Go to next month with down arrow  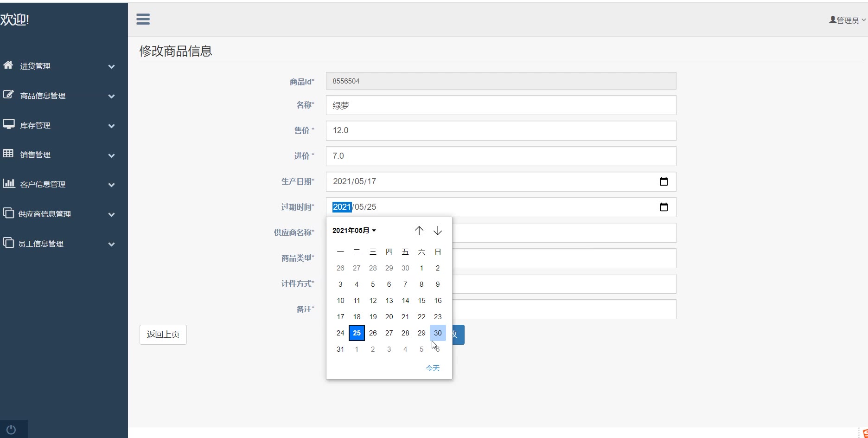438,231
